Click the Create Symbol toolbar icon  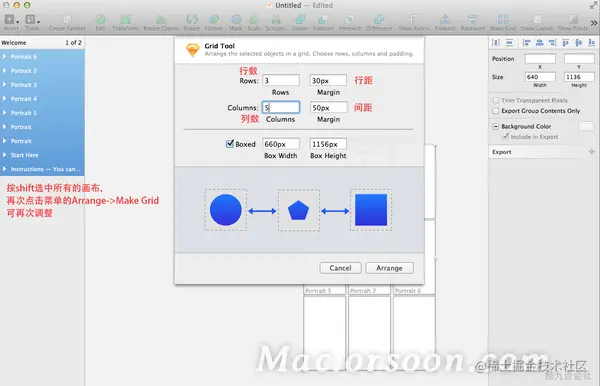pyautogui.click(x=67, y=20)
